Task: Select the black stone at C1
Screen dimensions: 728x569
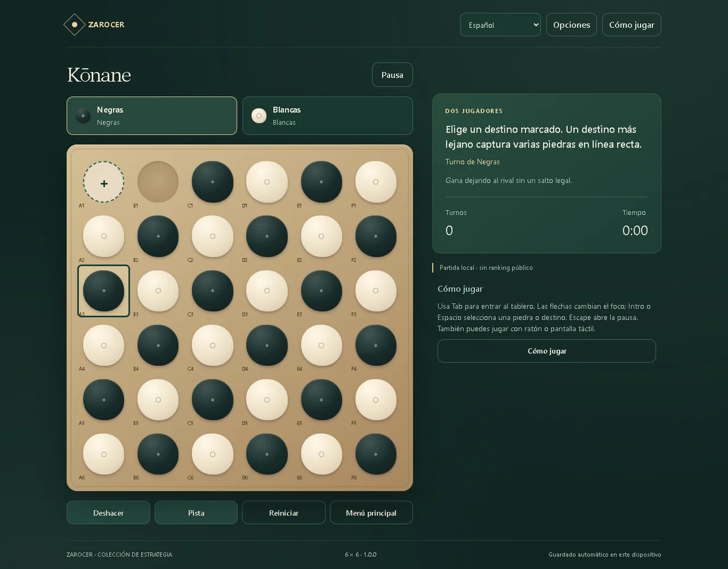Action: pyautogui.click(x=213, y=182)
